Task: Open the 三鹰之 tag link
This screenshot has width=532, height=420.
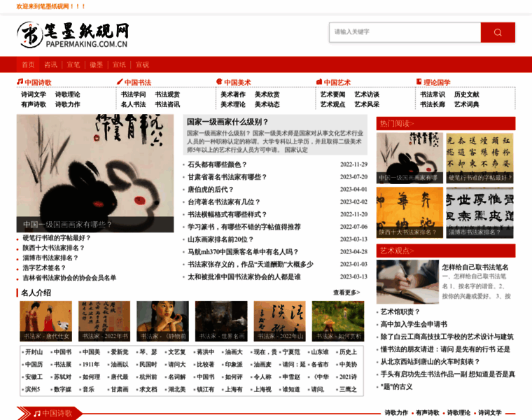Action: point(348,389)
